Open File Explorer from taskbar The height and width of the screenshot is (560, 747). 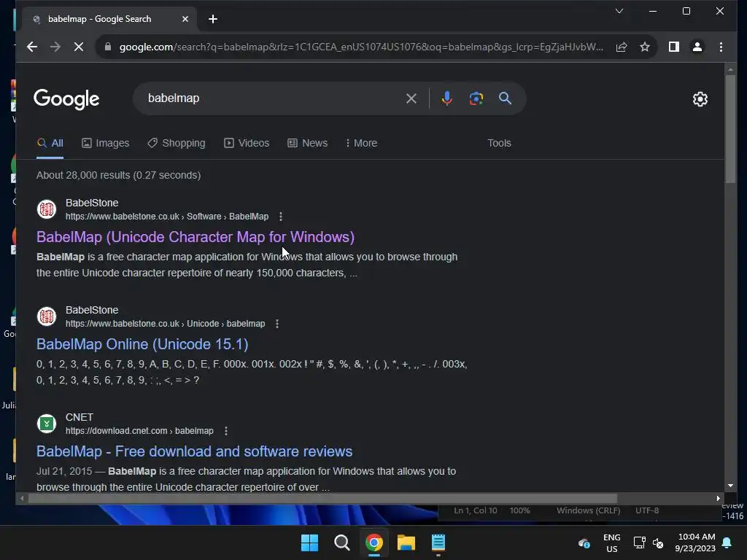tap(406, 542)
